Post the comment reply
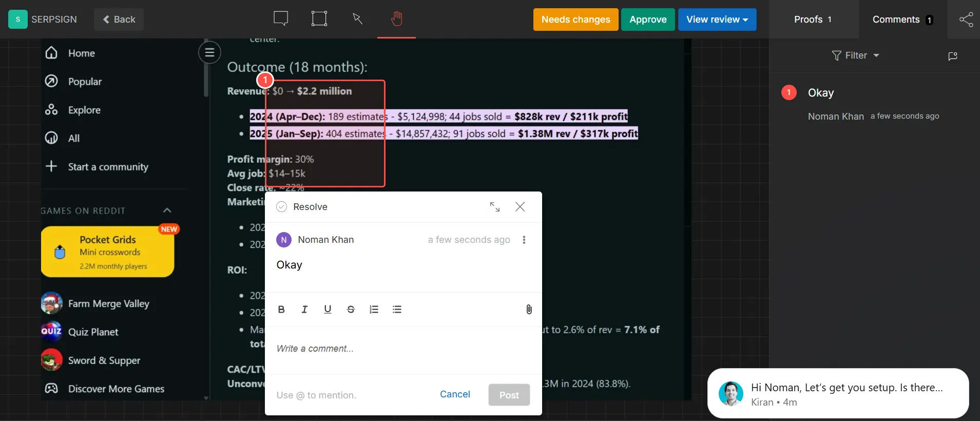This screenshot has width=980, height=421. [509, 395]
